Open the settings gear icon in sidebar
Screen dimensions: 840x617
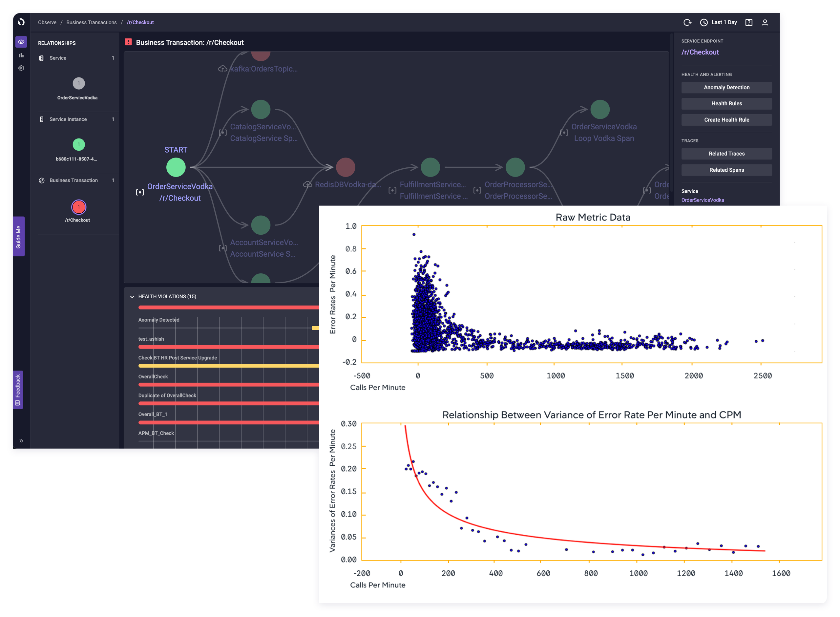[21, 68]
